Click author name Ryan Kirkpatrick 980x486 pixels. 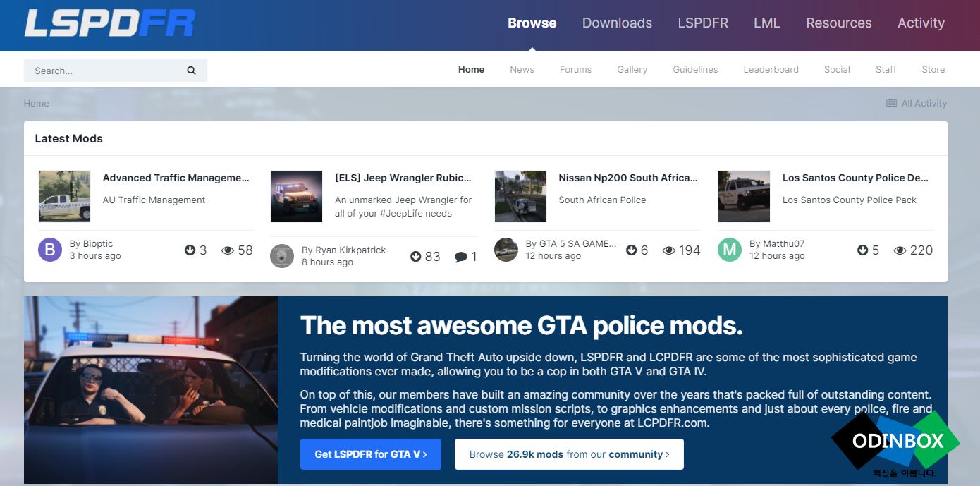(350, 250)
